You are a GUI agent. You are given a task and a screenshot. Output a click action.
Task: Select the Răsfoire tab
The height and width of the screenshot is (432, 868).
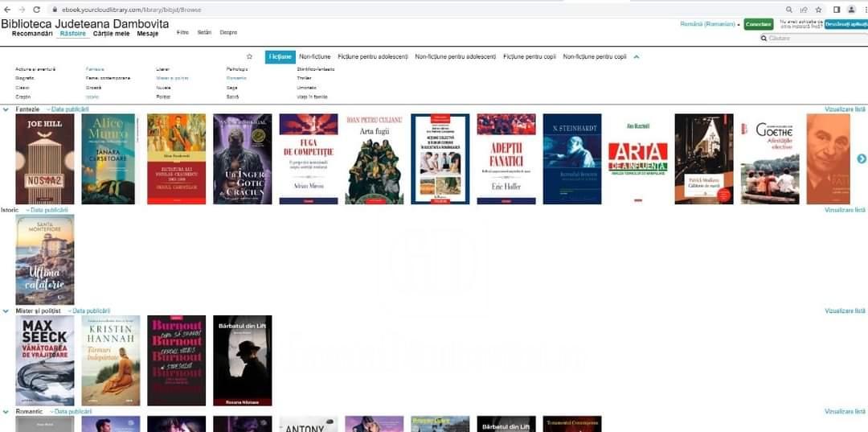click(73, 33)
